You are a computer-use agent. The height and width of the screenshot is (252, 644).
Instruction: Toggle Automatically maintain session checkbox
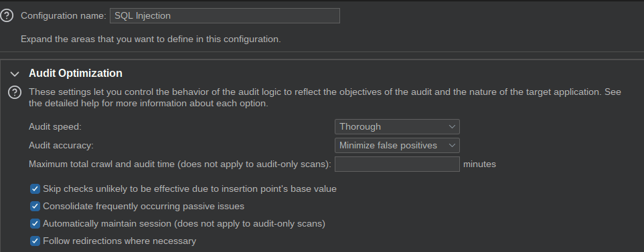pos(35,224)
